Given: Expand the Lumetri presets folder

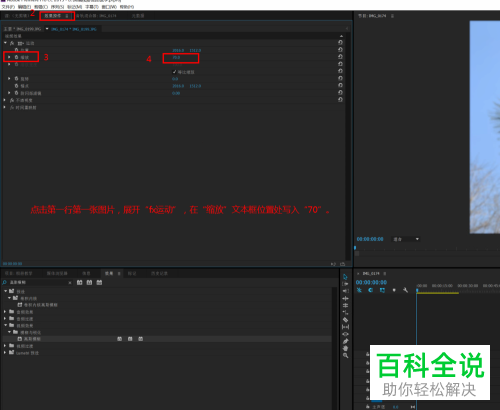Looking at the screenshot, I should tap(5, 352).
